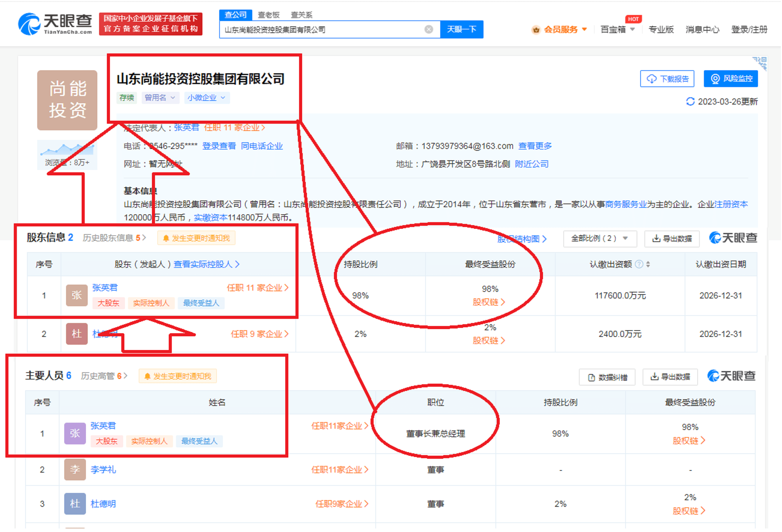782x532 pixels.
Task: Open the 浏览量 trend chart thumbnail
Action: coord(67,154)
